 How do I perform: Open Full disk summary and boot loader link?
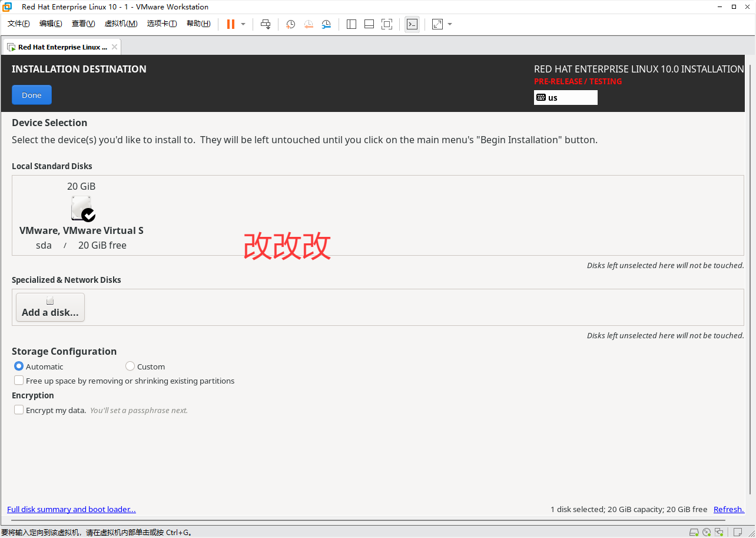[71, 509]
